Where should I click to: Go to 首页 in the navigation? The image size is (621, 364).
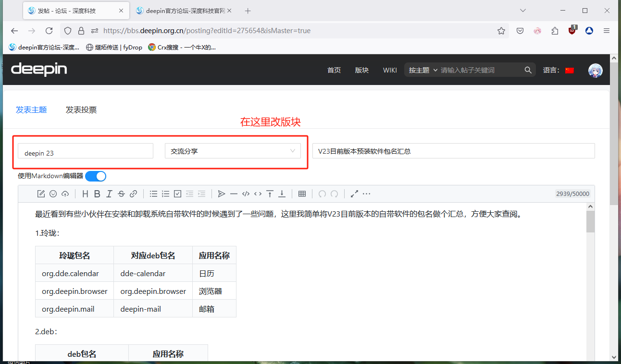(334, 70)
